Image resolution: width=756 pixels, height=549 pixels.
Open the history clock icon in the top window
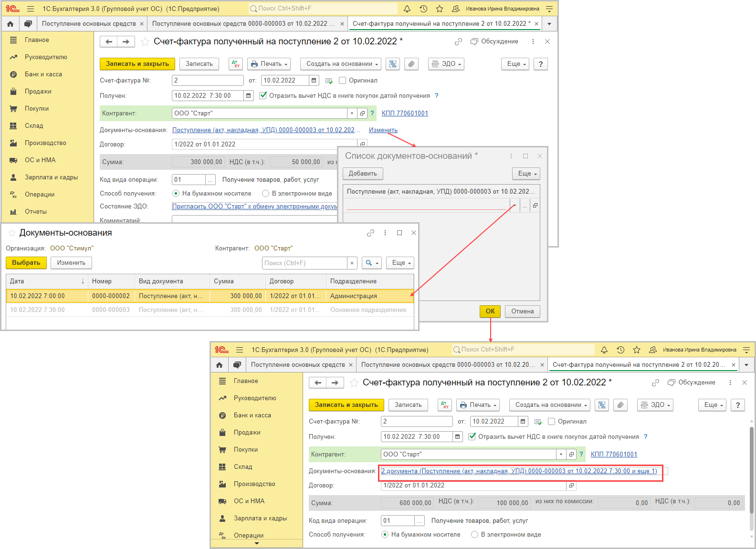(x=423, y=9)
